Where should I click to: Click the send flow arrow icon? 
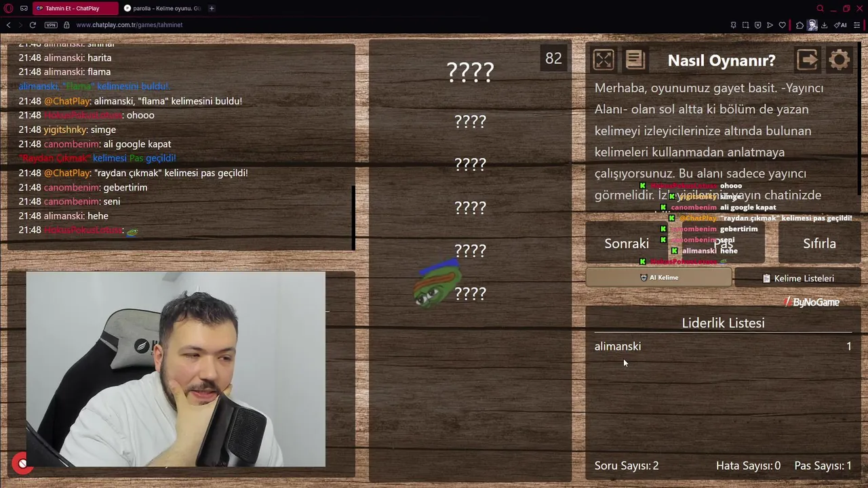tap(770, 25)
